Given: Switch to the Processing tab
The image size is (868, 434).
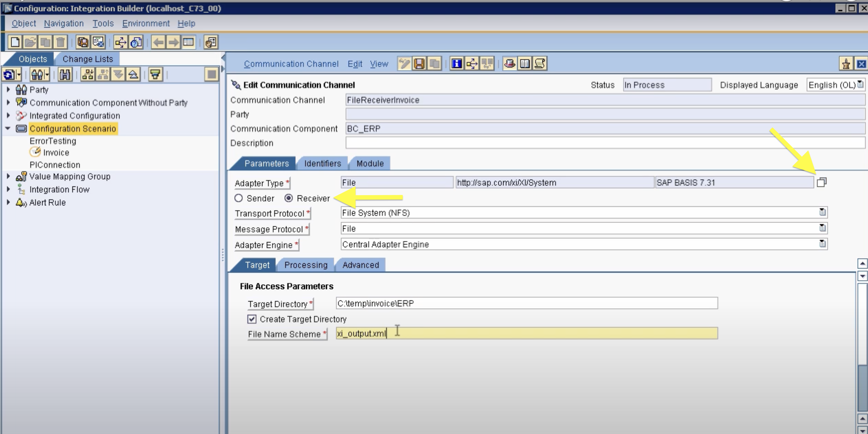Looking at the screenshot, I should (306, 265).
